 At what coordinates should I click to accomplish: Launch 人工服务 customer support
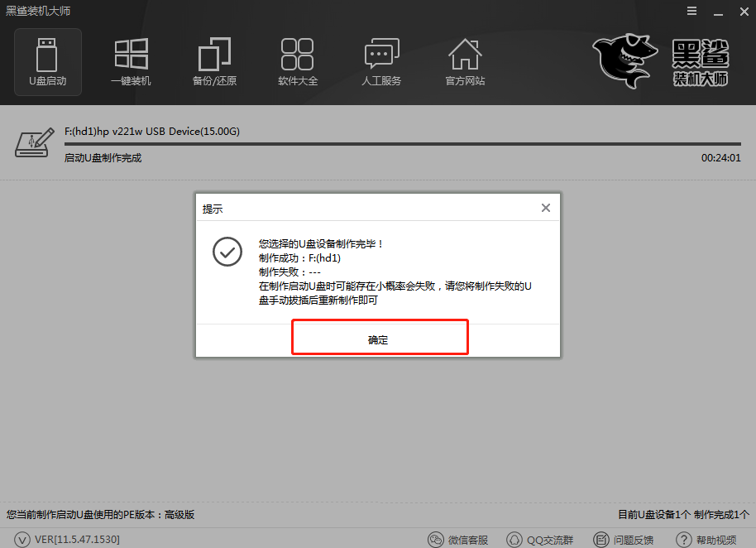(381, 61)
